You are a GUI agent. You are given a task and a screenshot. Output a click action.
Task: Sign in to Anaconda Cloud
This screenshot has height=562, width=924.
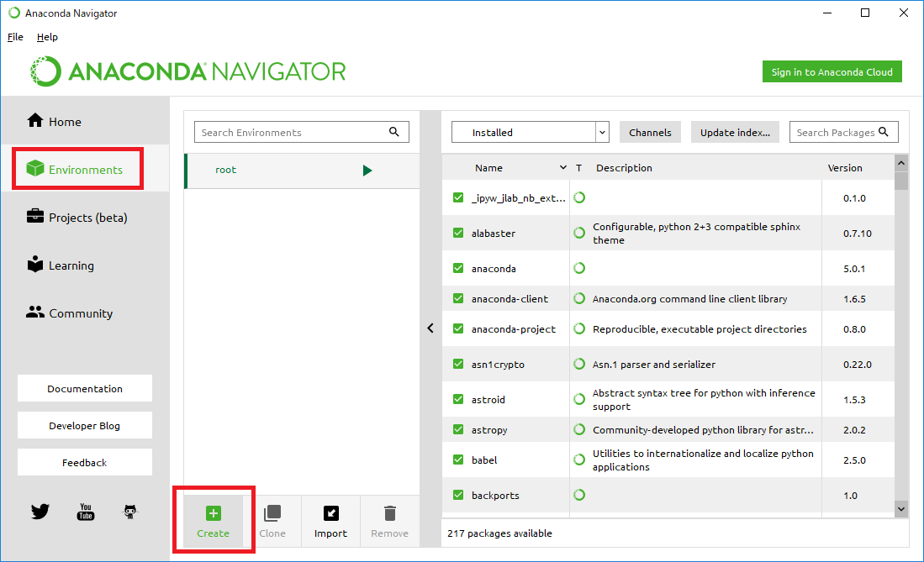[x=832, y=72]
